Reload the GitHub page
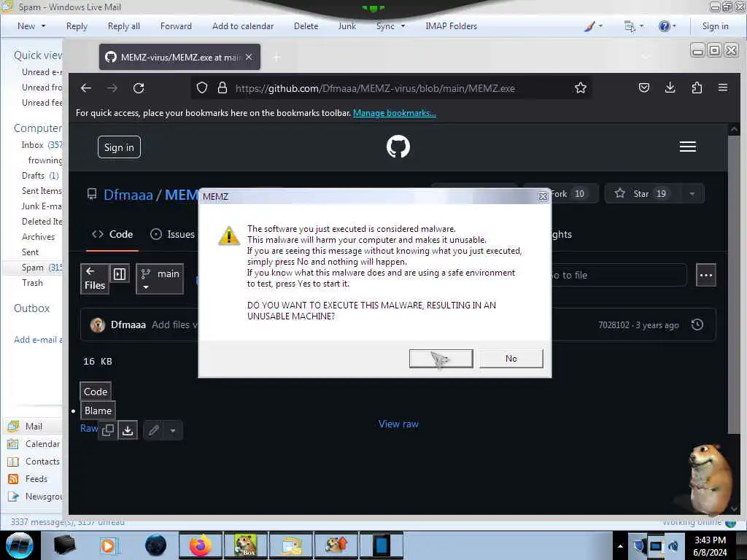 coord(139,88)
